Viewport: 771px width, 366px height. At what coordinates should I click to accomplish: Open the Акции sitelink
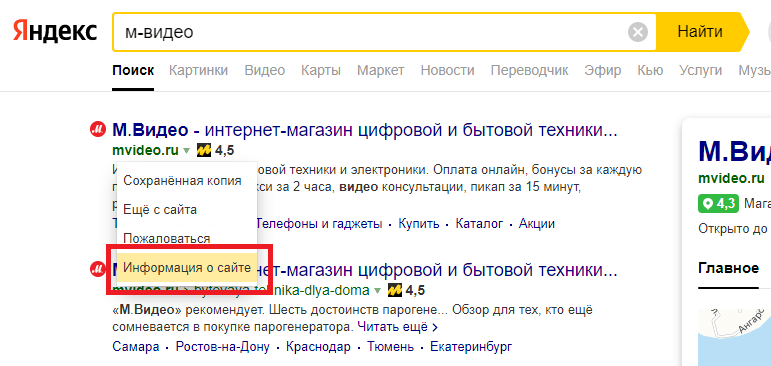tap(536, 224)
